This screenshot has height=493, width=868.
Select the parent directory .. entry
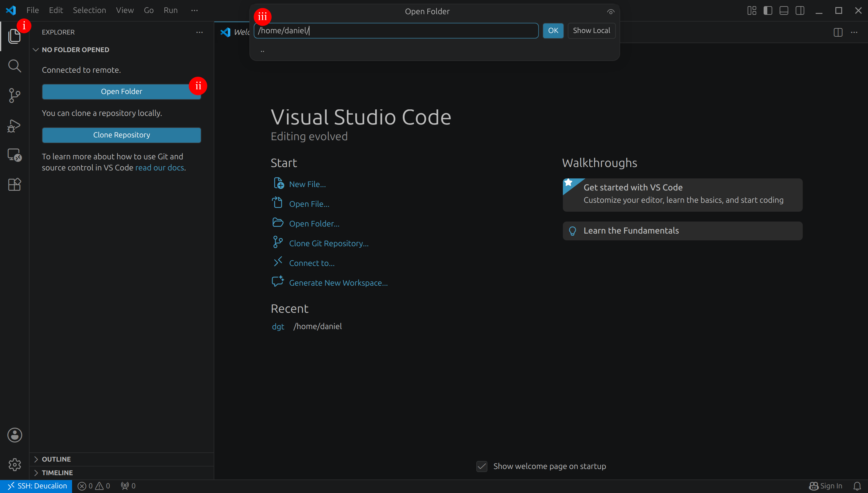(434, 51)
